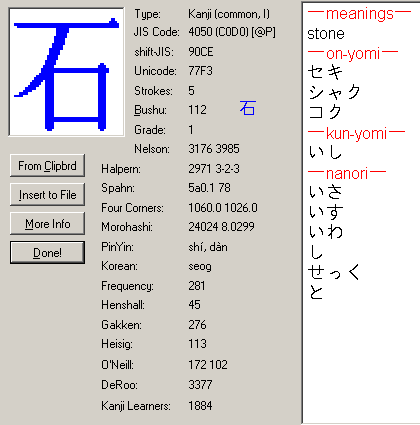Screen dimensions: 420x425
Task: Click the Unicode value 77F3
Action: point(200,71)
